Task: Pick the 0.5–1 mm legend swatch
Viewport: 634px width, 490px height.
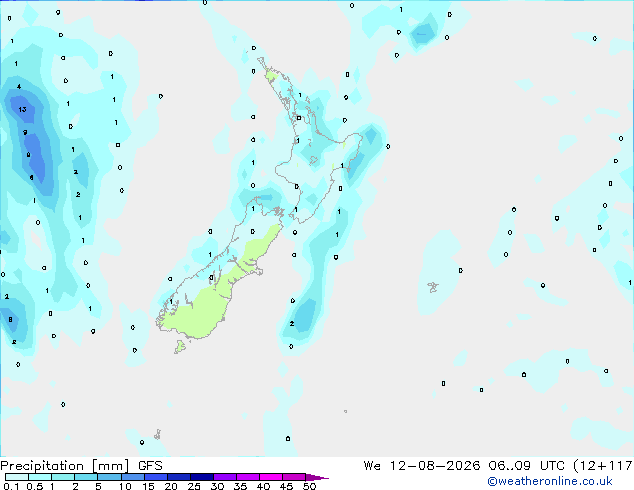Action: click(x=40, y=477)
